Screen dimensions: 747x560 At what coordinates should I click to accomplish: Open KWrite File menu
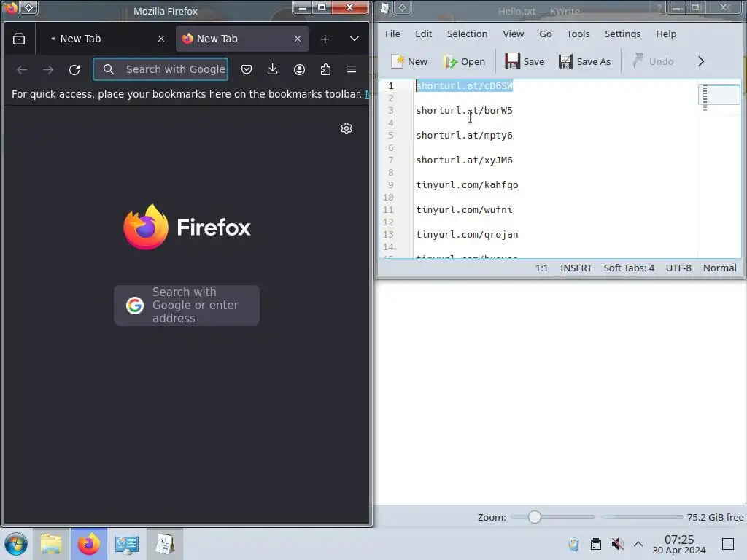392,34
